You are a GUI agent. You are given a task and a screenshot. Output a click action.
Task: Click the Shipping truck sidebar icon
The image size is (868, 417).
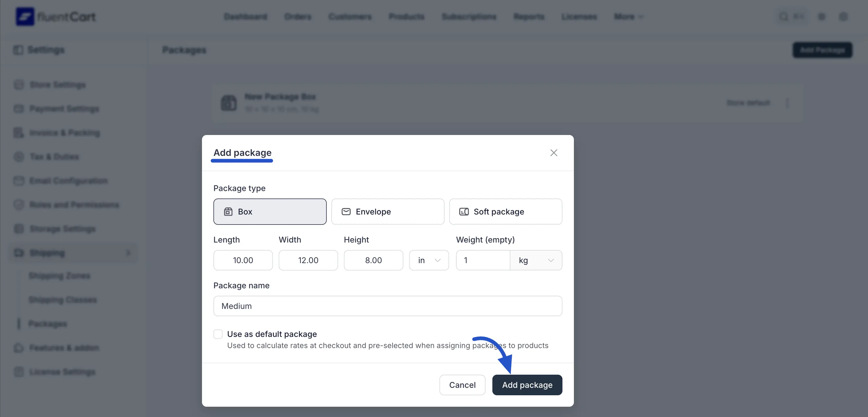tap(19, 253)
